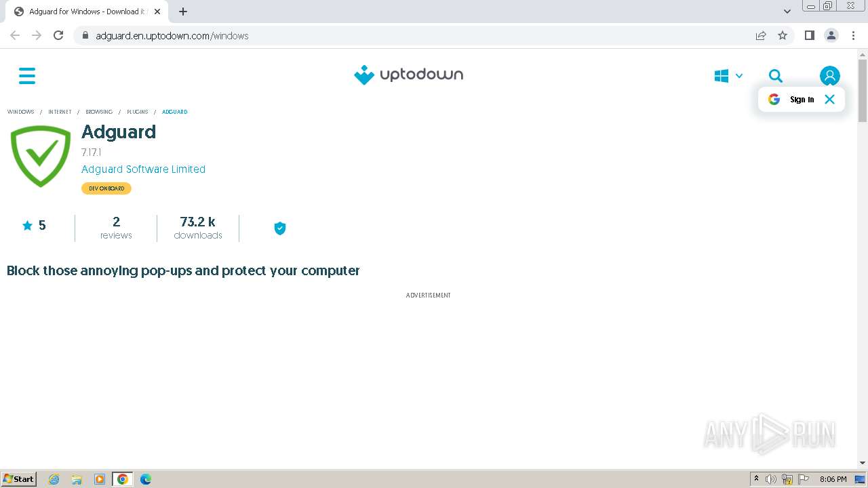This screenshot has width=868, height=488.
Task: Click the address bar URL field
Action: click(x=414, y=36)
